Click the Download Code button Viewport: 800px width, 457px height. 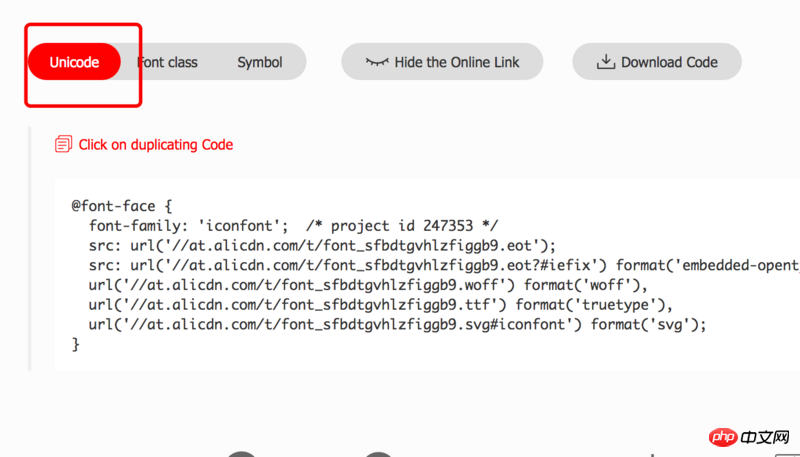tap(657, 62)
